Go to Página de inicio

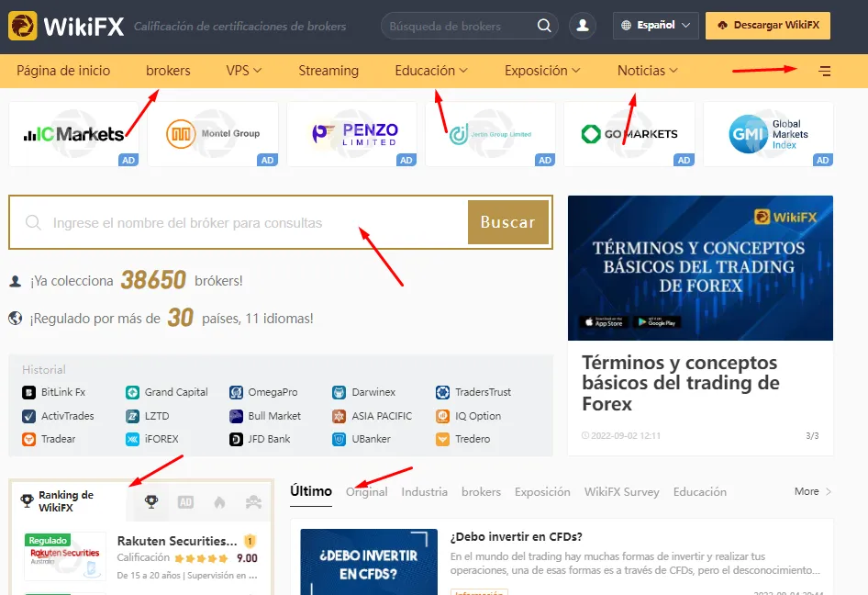[x=63, y=71]
